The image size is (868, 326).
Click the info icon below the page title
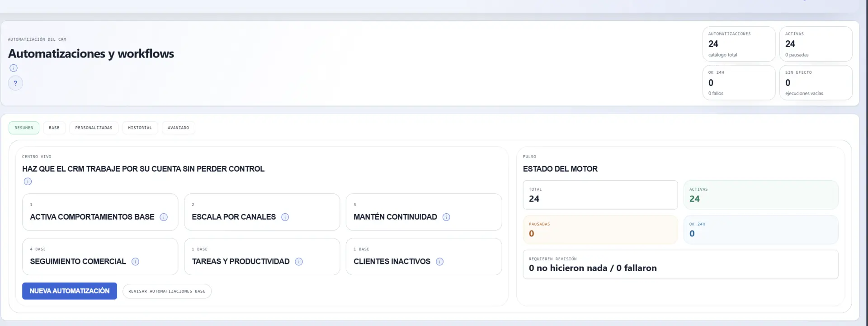tap(14, 68)
